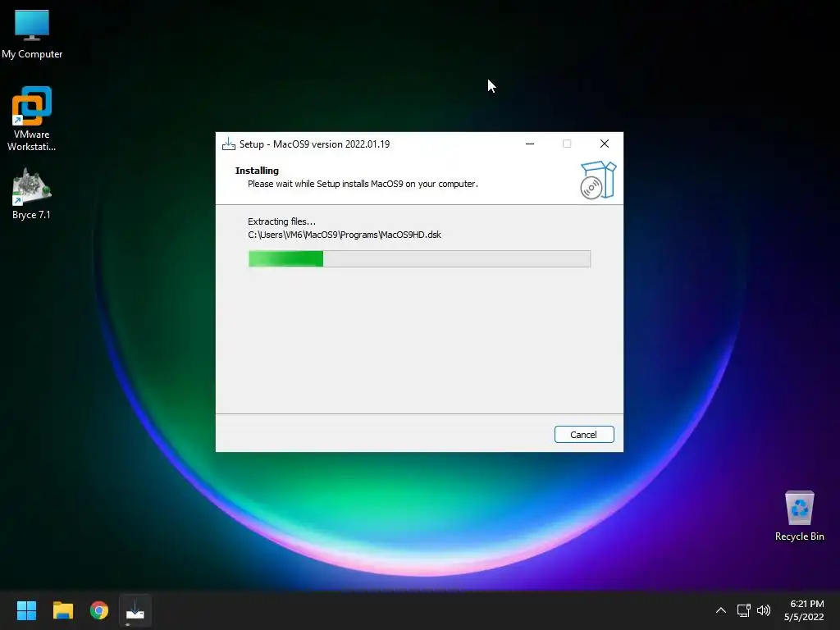Click the green installation progress bar
The height and width of the screenshot is (630, 840).
(419, 258)
